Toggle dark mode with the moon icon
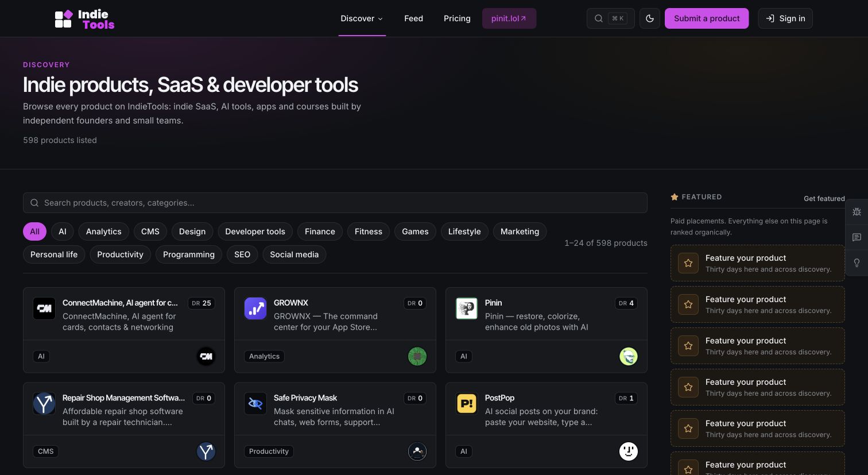Image resolution: width=868 pixels, height=475 pixels. coord(650,18)
